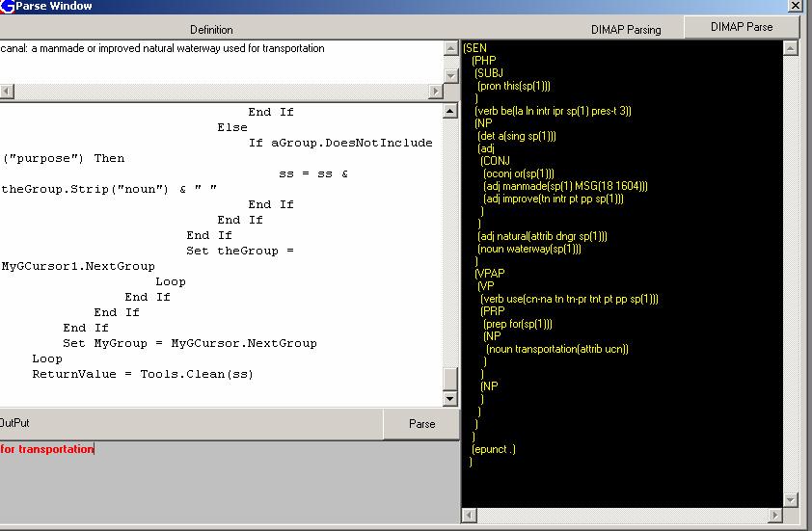The image size is (812, 531).
Task: Click '(det a(sing sp(1)))' parse line
Action: coord(516,136)
